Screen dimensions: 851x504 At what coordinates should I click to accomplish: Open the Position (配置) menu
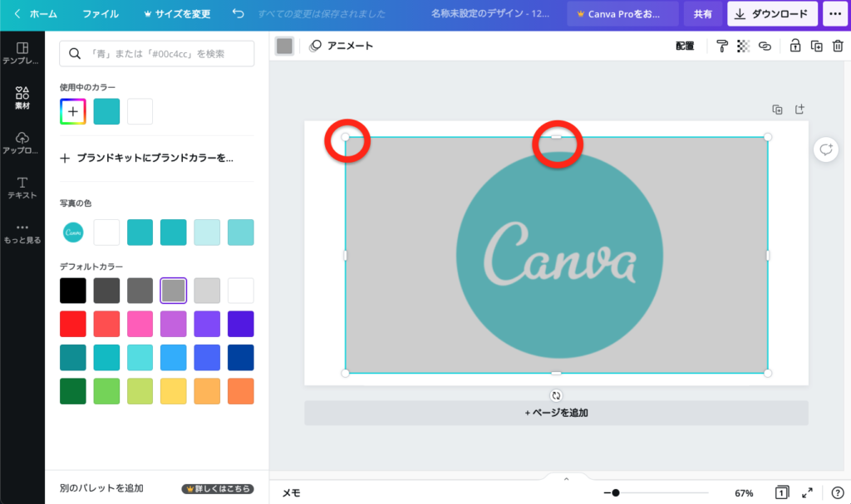coord(685,46)
